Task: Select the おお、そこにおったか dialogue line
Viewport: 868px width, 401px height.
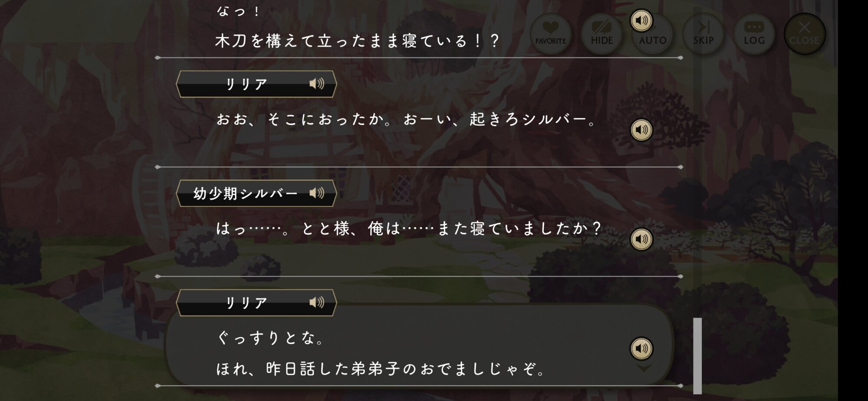Action: (406, 119)
